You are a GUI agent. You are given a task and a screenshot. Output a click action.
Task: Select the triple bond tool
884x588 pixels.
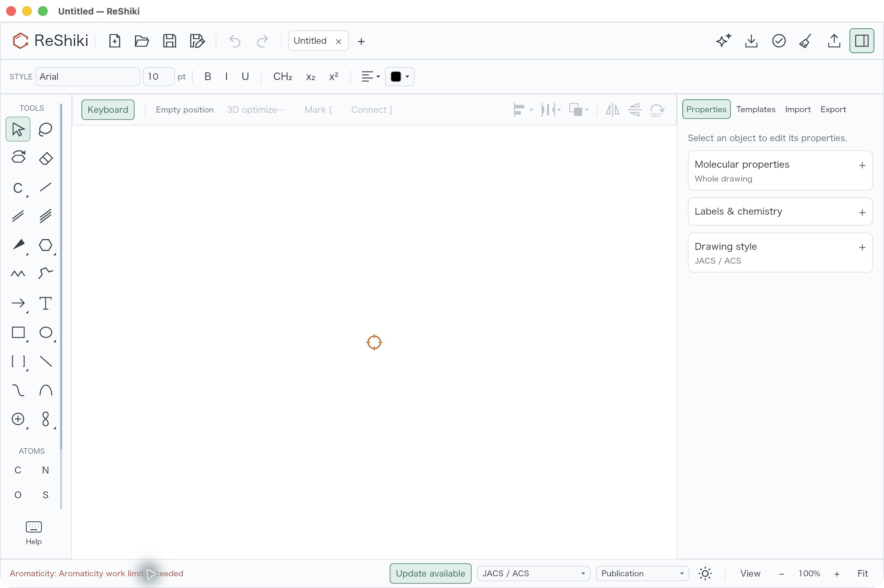pyautogui.click(x=45, y=216)
